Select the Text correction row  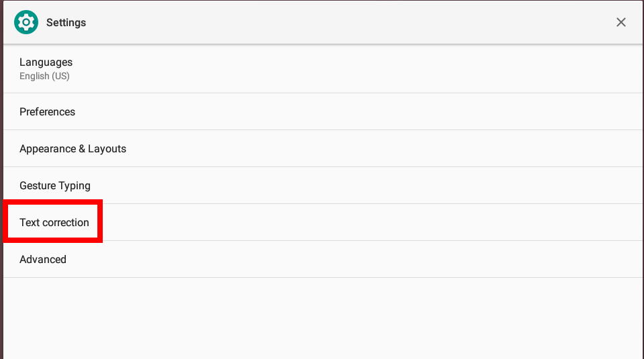coord(322,222)
